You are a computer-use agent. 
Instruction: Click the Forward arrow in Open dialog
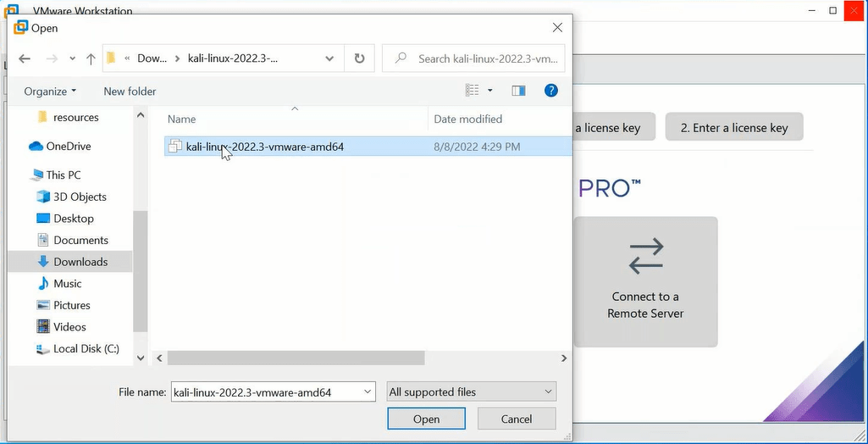coord(52,58)
